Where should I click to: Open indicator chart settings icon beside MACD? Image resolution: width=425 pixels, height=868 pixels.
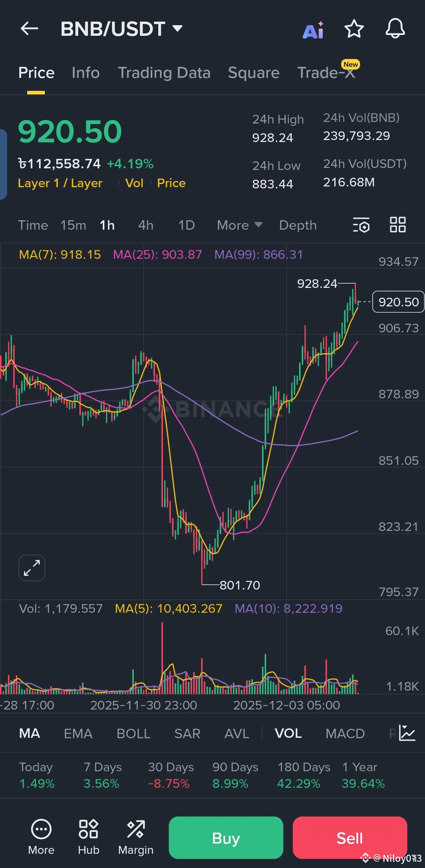(x=407, y=733)
